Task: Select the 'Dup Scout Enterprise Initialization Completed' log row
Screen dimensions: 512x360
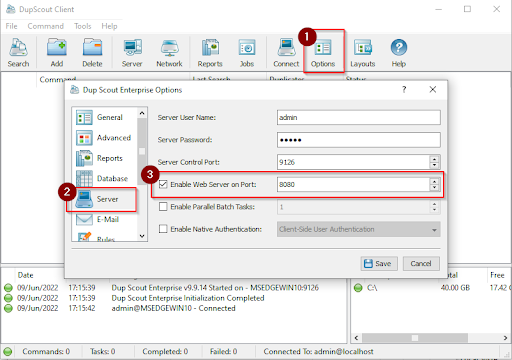Action: click(x=188, y=298)
